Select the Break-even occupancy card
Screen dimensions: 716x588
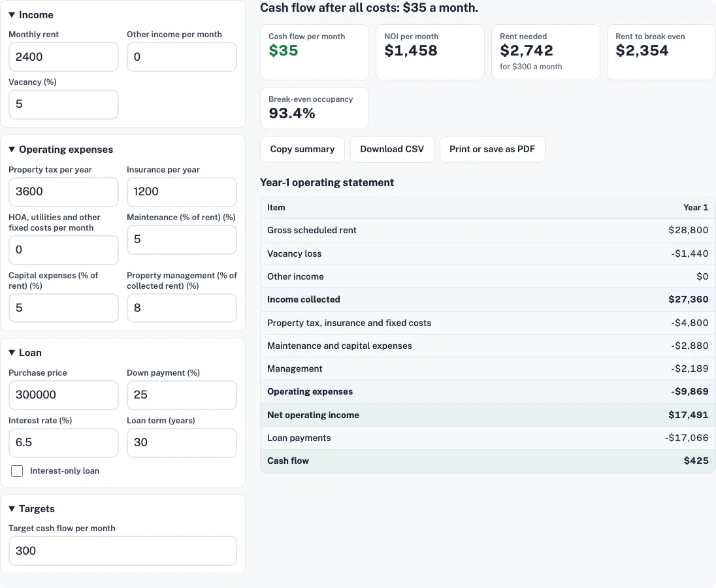coord(314,108)
